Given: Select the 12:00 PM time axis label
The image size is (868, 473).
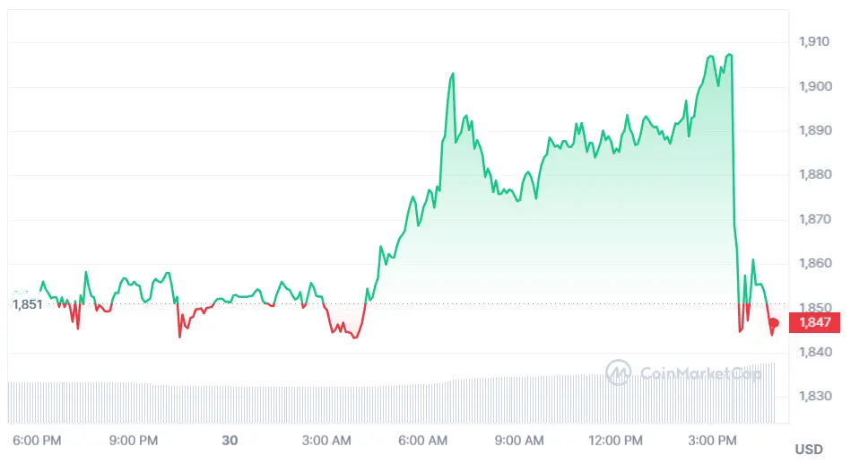Looking at the screenshot, I should (618, 441).
